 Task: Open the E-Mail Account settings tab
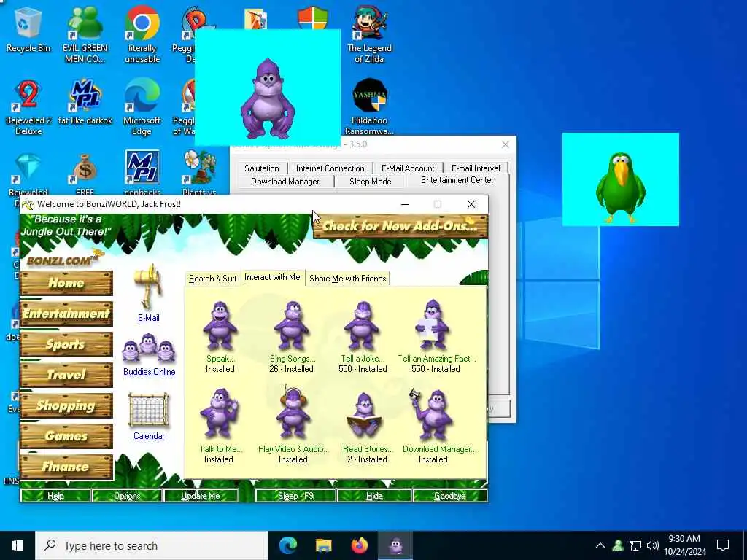pos(408,168)
